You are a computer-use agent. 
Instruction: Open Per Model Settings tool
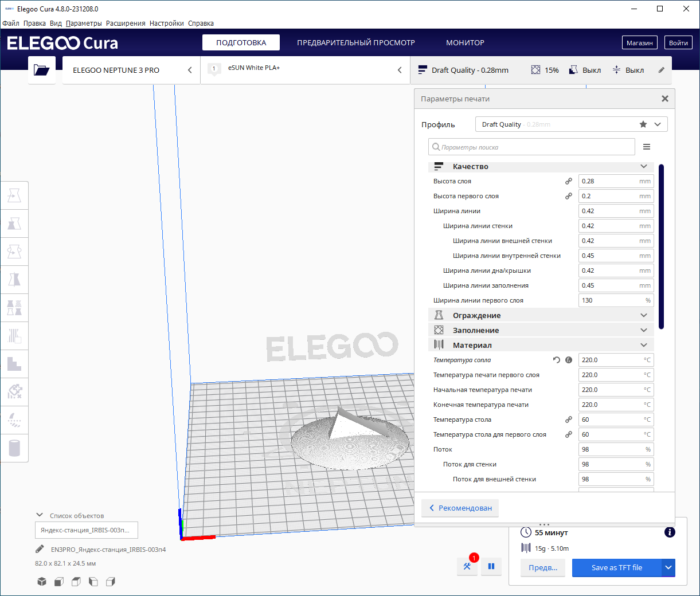(14, 308)
